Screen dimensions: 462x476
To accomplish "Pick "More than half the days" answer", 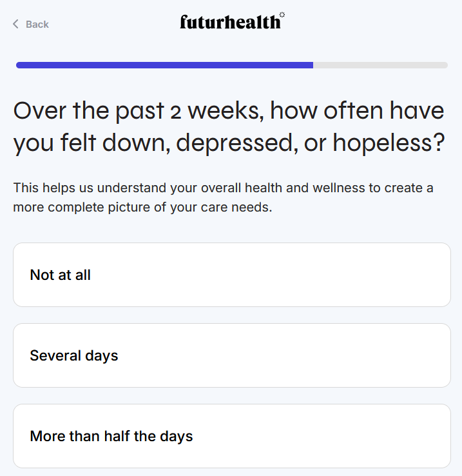I will pyautogui.click(x=231, y=436).
